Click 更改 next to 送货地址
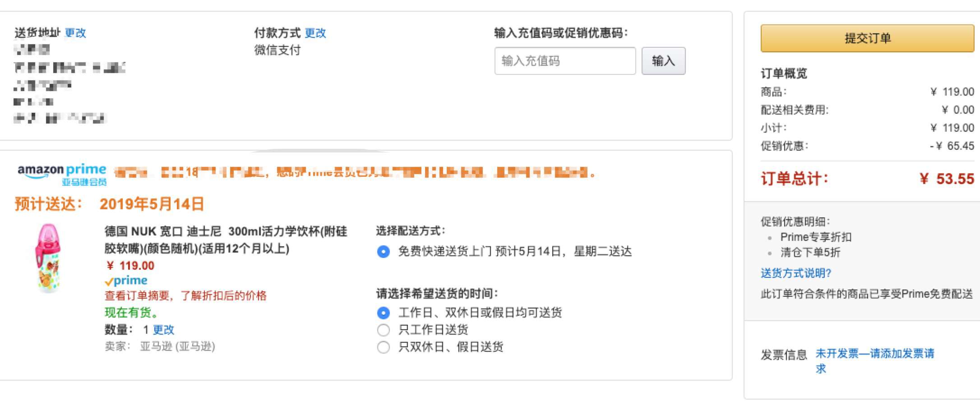This screenshot has width=980, height=405. pos(75,32)
